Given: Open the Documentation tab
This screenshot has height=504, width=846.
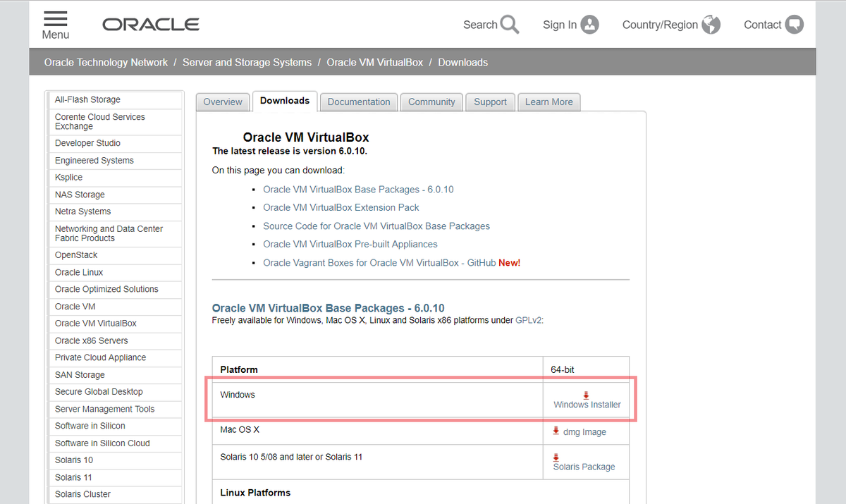Looking at the screenshot, I should coord(359,102).
